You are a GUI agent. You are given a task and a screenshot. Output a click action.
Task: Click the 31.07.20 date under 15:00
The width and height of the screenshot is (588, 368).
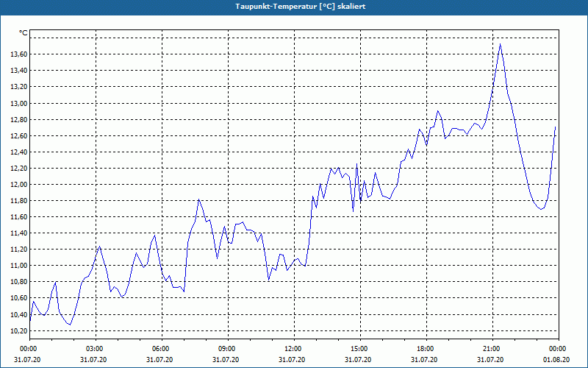pos(358,360)
